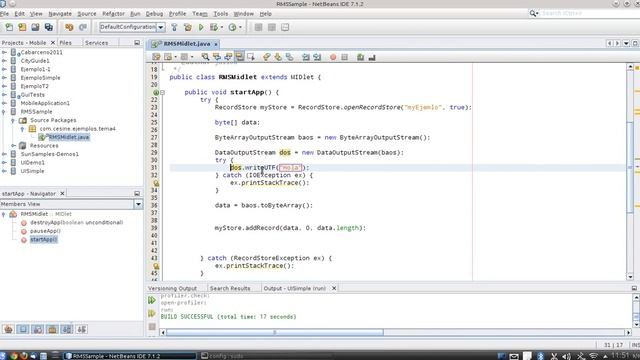Click the Uncomment code editor icon
Image resolution: width=640 pixels, height=360 pixels.
(x=372, y=57)
